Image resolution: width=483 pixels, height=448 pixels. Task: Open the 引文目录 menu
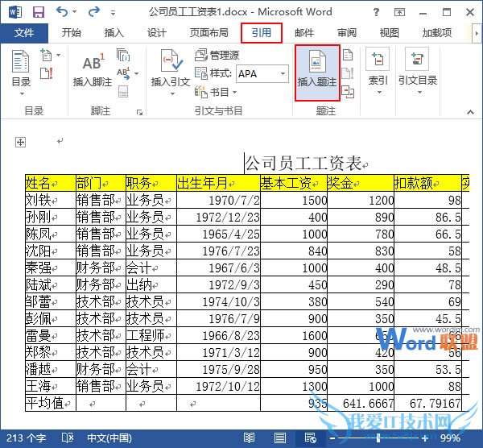point(417,71)
